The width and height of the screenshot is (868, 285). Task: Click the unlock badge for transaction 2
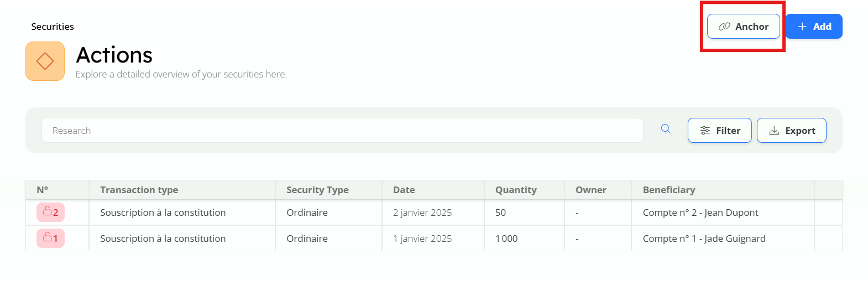[x=50, y=212]
